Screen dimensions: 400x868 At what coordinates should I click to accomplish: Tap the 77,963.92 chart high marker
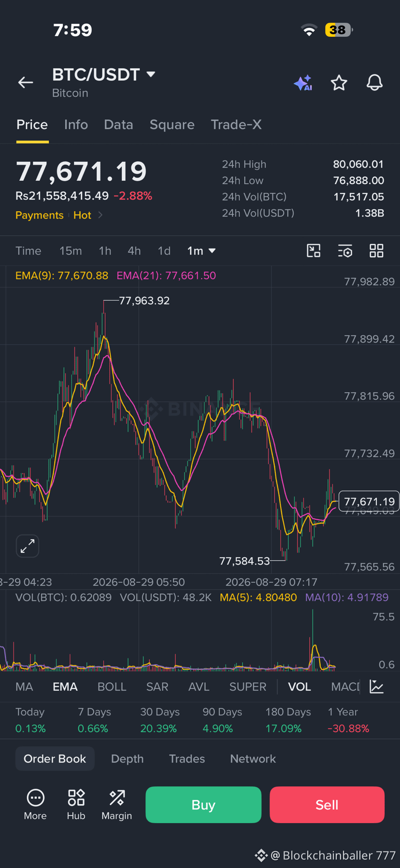(x=144, y=301)
